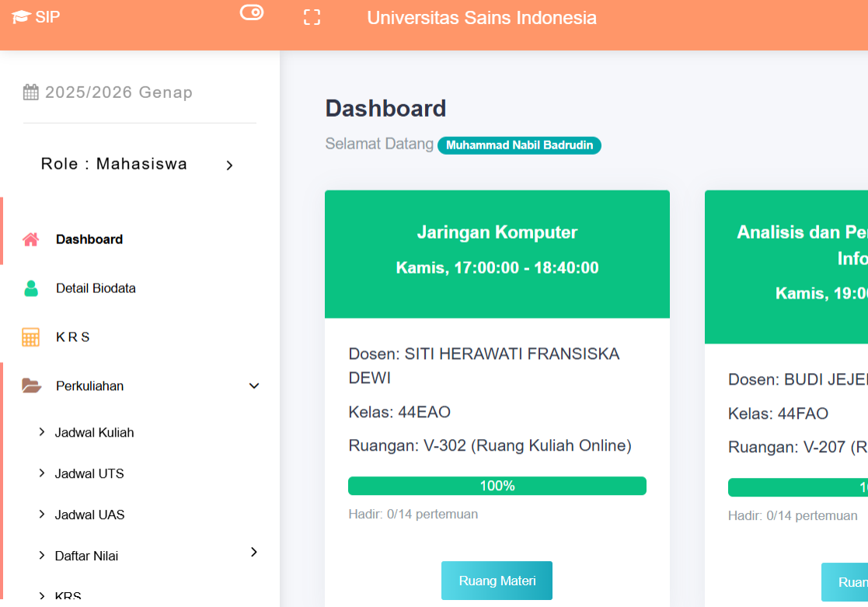This screenshot has width=868, height=607.
Task: Click the Dashboard page heading
Action: (386, 108)
